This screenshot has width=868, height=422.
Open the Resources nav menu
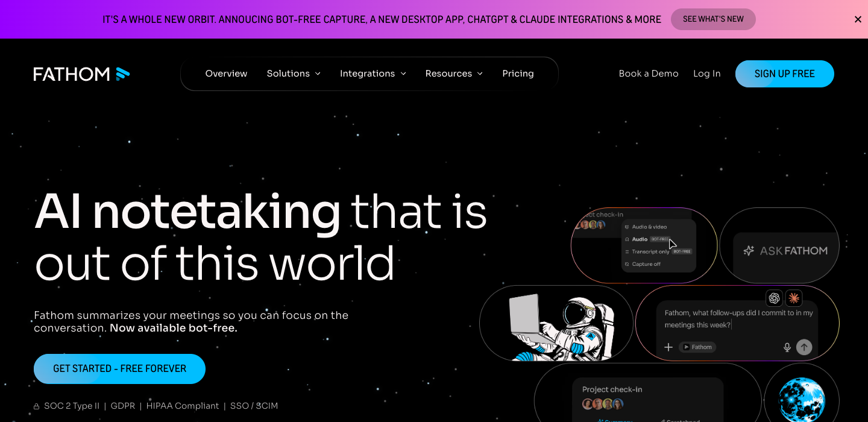pyautogui.click(x=454, y=74)
